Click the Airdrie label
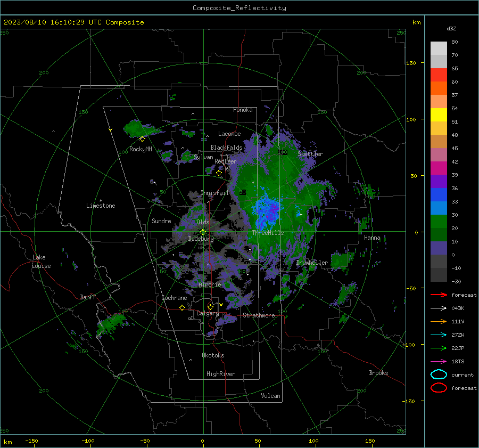Viewport: 479px width, 448px height. [210, 284]
